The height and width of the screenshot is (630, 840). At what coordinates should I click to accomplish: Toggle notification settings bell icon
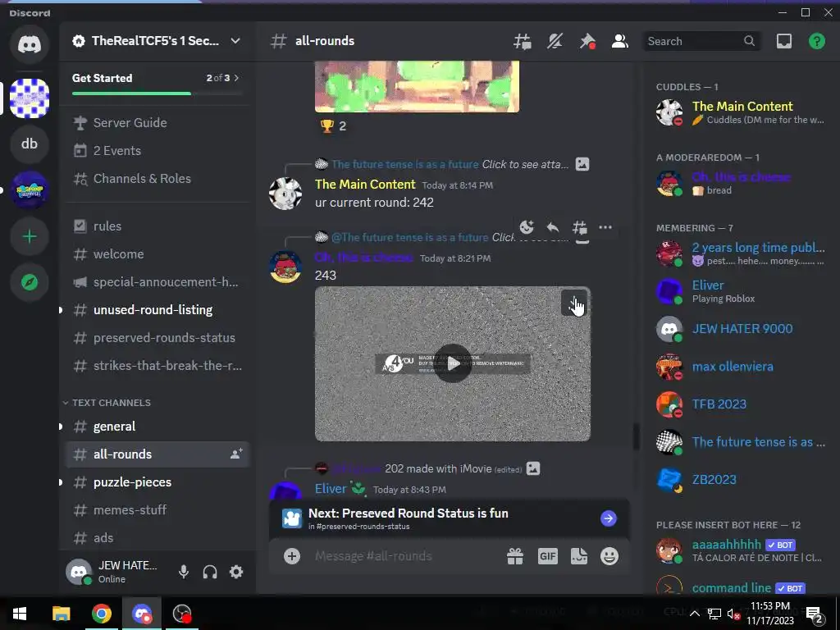tap(555, 41)
